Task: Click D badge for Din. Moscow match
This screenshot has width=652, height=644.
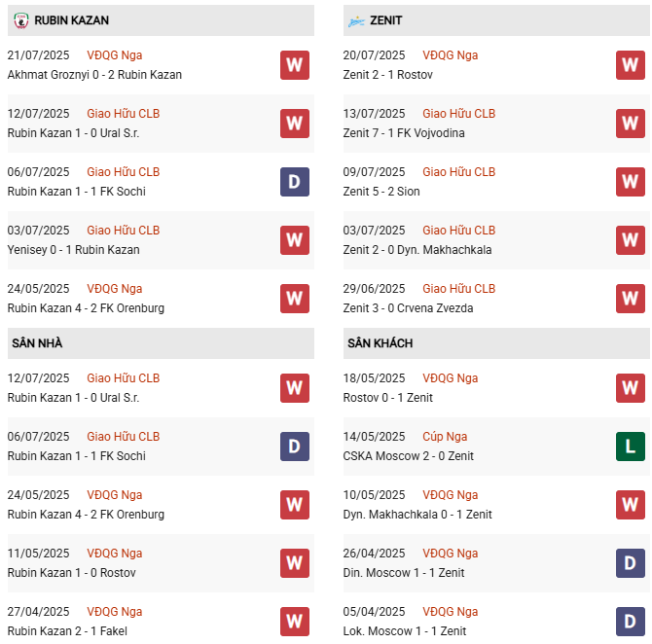Action: pyautogui.click(x=631, y=563)
